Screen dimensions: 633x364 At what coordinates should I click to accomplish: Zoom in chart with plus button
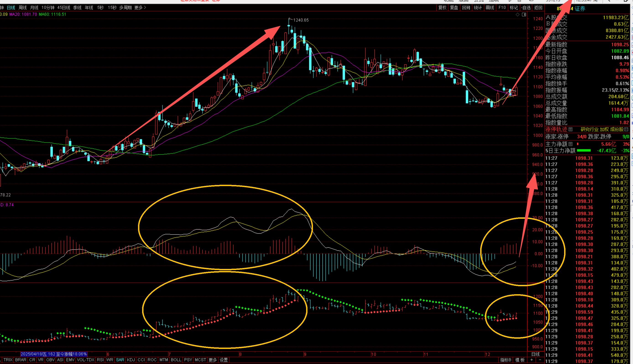[531, 360]
